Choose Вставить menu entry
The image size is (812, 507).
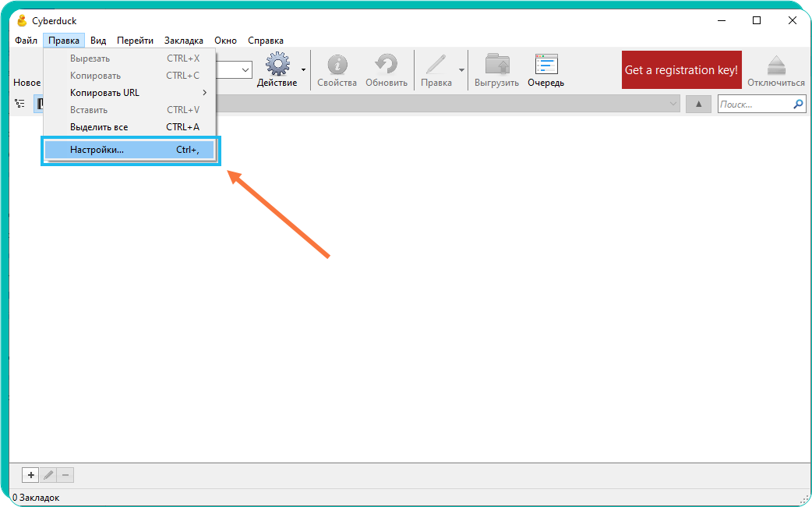tap(129, 110)
